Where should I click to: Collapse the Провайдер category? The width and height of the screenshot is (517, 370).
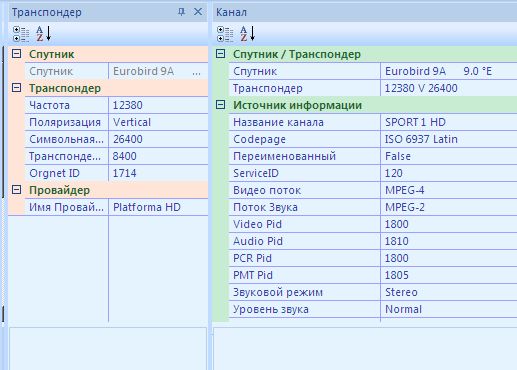point(16,190)
